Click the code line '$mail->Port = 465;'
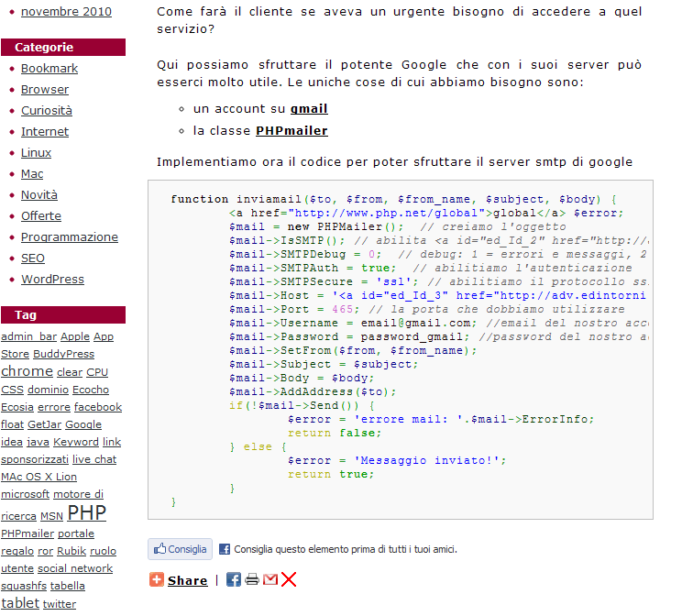Viewport: 693px width, 616px height. (294, 309)
